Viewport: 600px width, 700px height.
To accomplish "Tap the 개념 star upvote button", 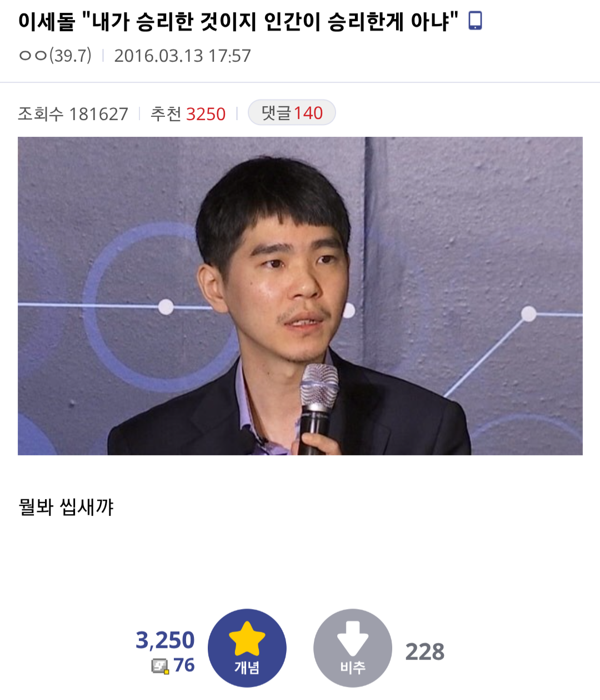I will click(247, 648).
